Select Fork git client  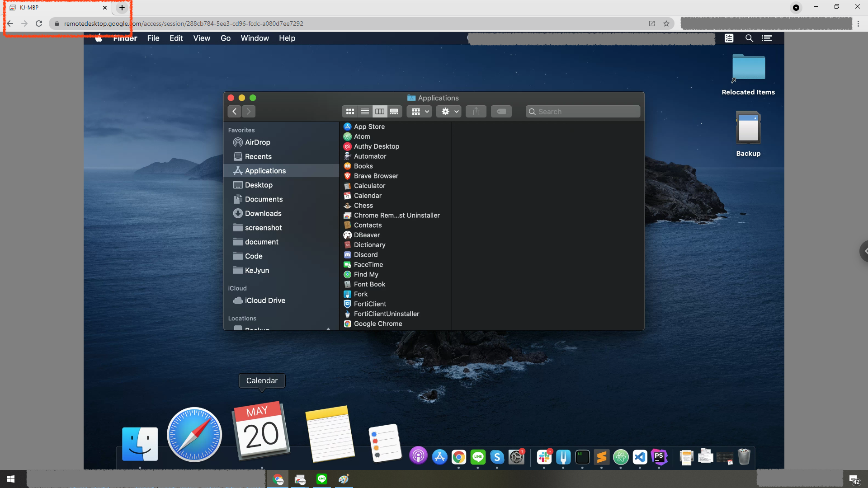(360, 294)
